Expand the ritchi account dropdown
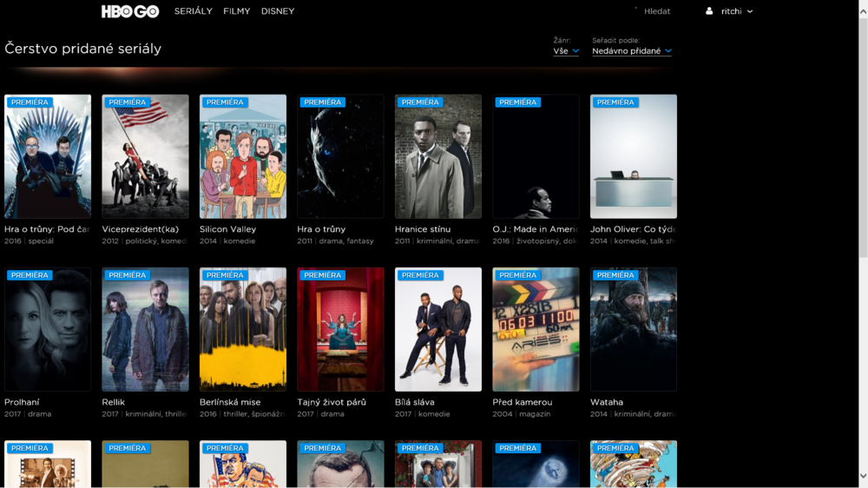Viewport: 868px width, 488px height. 737,11
